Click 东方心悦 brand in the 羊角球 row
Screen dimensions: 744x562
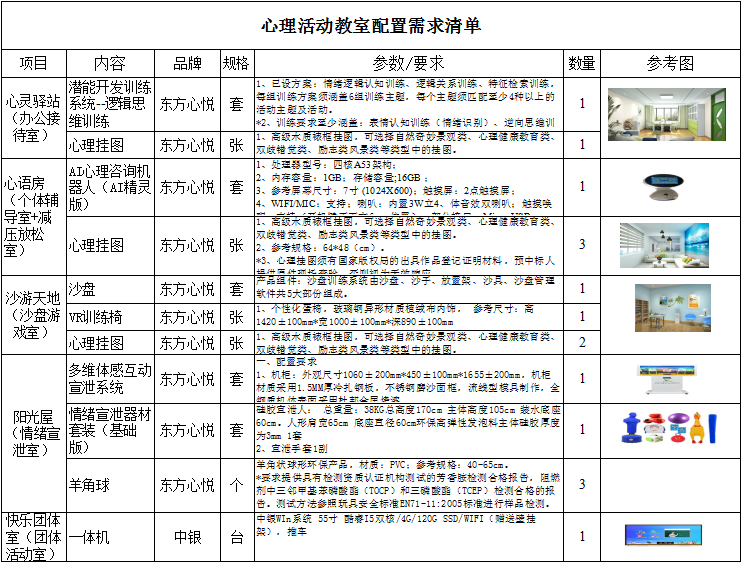[187, 485]
